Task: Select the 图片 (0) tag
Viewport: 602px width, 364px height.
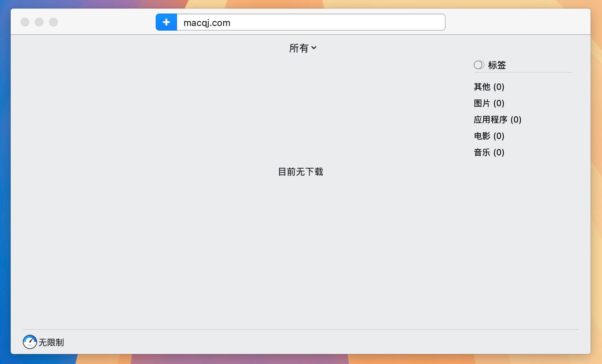Action: (489, 103)
